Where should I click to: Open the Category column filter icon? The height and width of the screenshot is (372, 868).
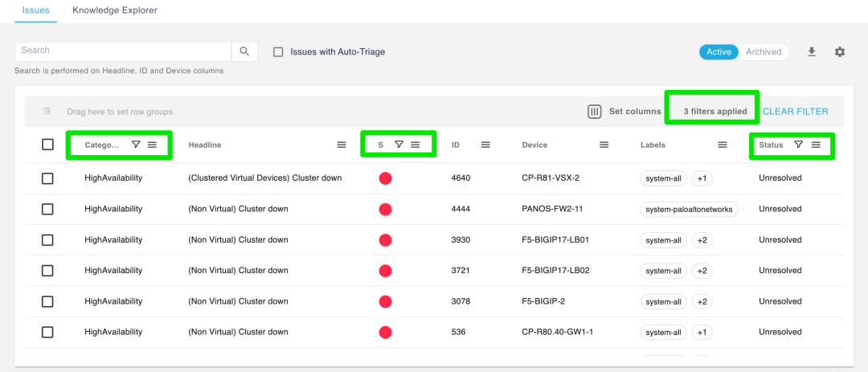coord(136,145)
